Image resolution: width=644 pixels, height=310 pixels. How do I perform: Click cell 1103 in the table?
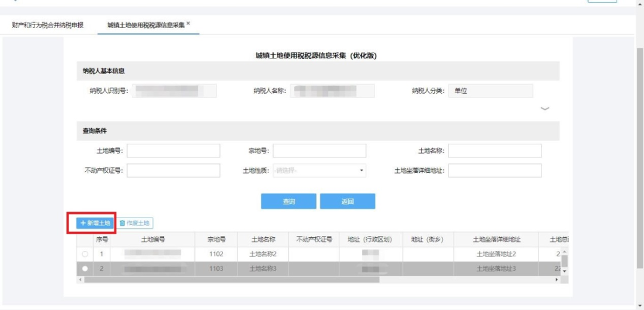click(x=216, y=269)
